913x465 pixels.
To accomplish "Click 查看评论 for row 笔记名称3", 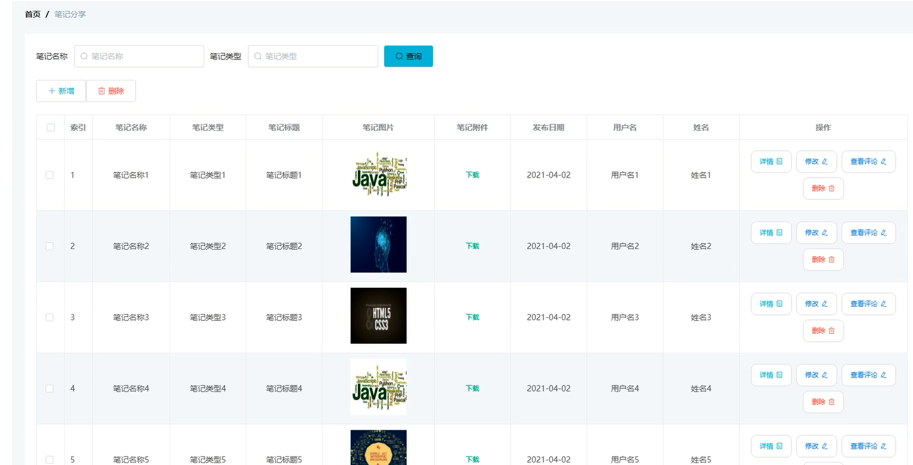I will tap(868, 304).
